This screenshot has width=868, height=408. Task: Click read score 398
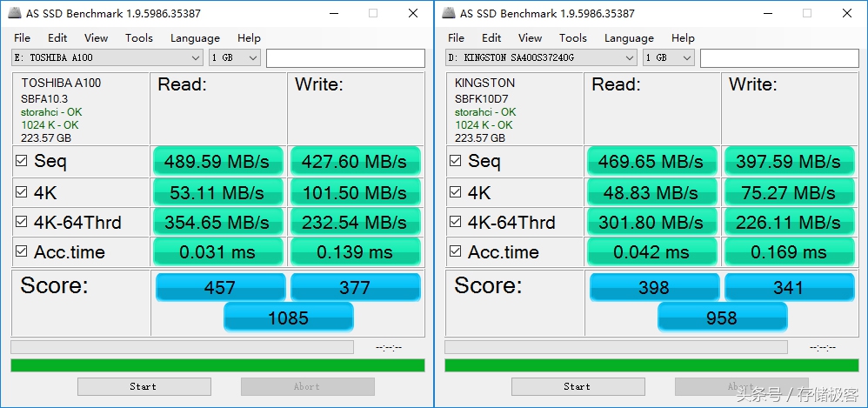tap(654, 287)
